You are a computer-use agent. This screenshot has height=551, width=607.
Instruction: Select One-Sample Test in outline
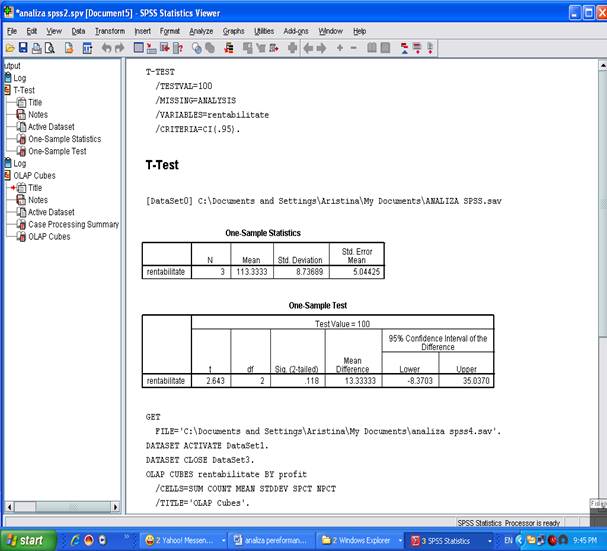pyautogui.click(x=57, y=151)
